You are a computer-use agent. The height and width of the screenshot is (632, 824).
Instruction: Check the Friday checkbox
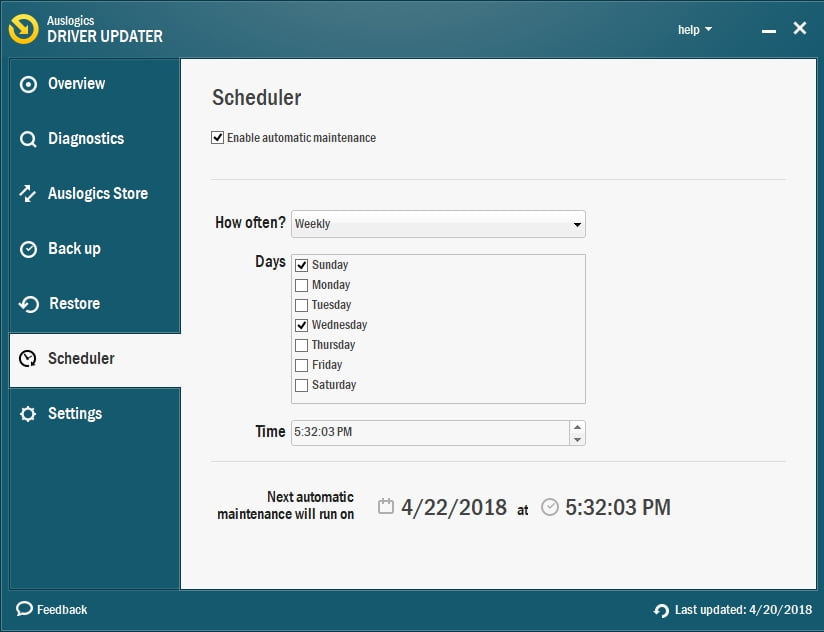(x=302, y=365)
